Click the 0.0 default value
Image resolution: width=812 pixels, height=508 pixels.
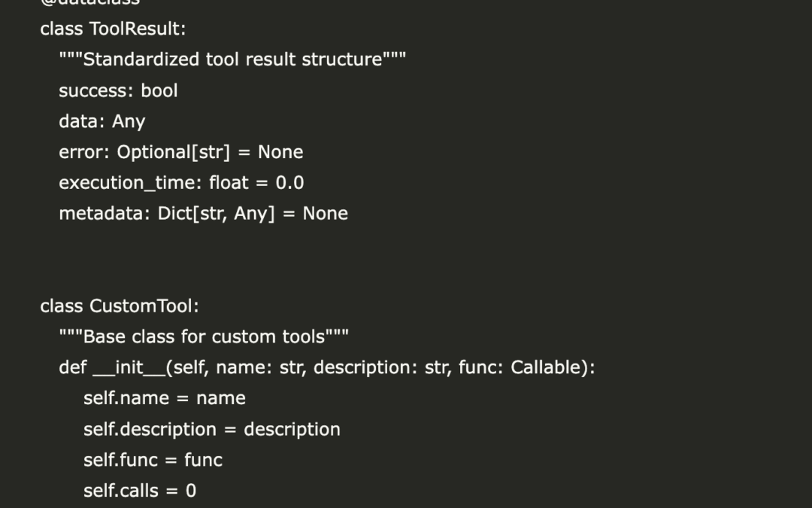coord(289,183)
